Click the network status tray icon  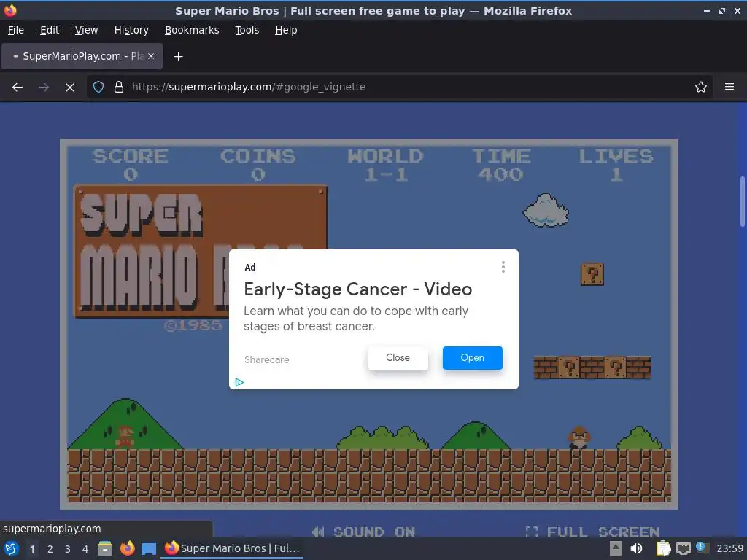click(683, 548)
